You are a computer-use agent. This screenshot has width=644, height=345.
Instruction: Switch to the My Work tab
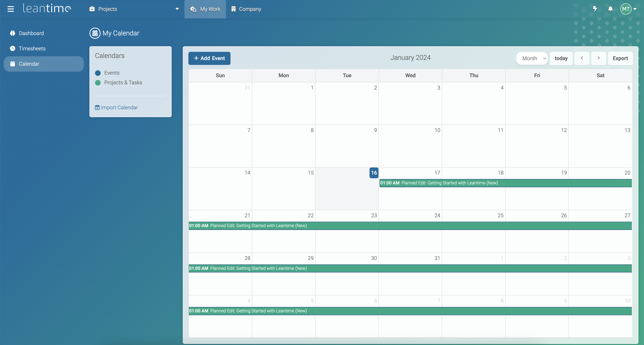pos(205,9)
